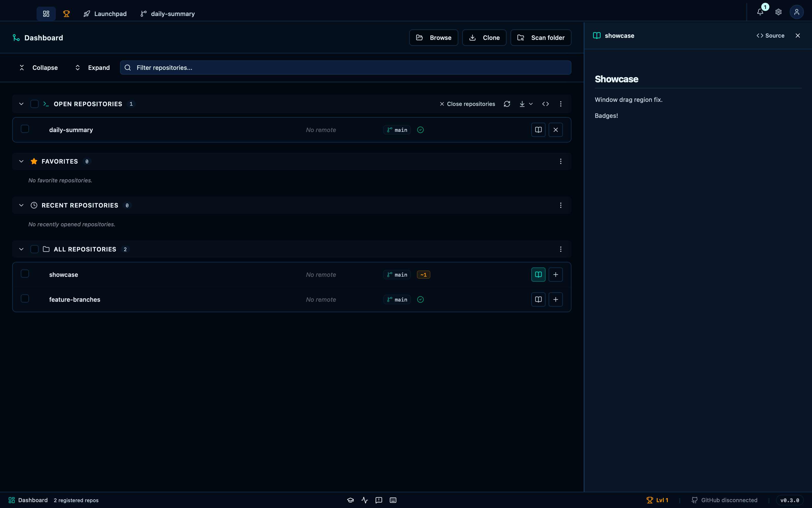Switch to the Launchpad tab
Image resolution: width=812 pixels, height=508 pixels.
(105, 14)
